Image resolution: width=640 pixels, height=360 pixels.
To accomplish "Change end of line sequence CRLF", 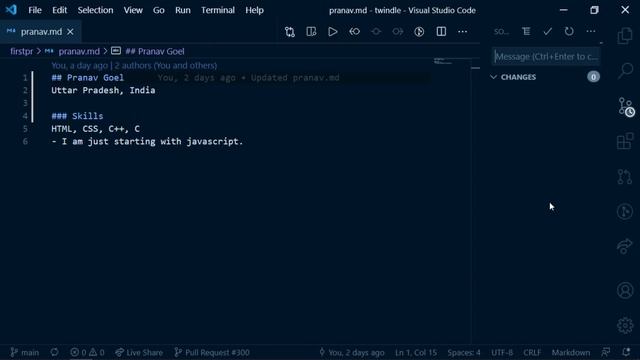I will click(x=532, y=352).
